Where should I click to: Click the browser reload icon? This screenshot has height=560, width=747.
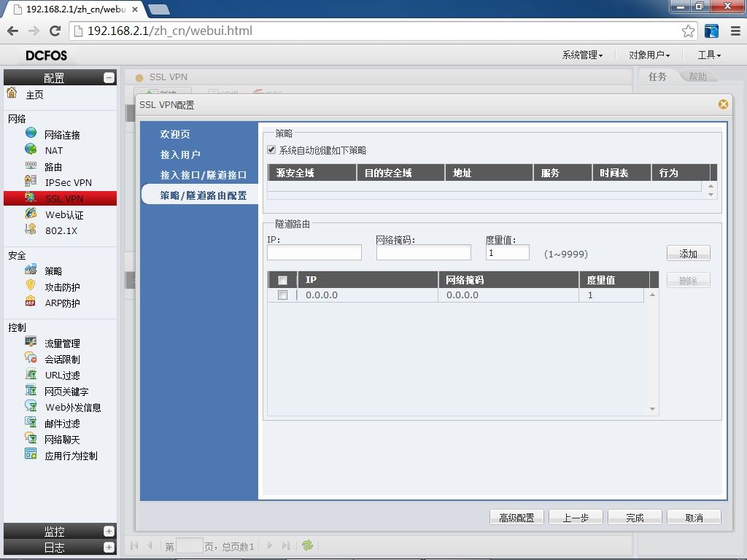pyautogui.click(x=55, y=31)
